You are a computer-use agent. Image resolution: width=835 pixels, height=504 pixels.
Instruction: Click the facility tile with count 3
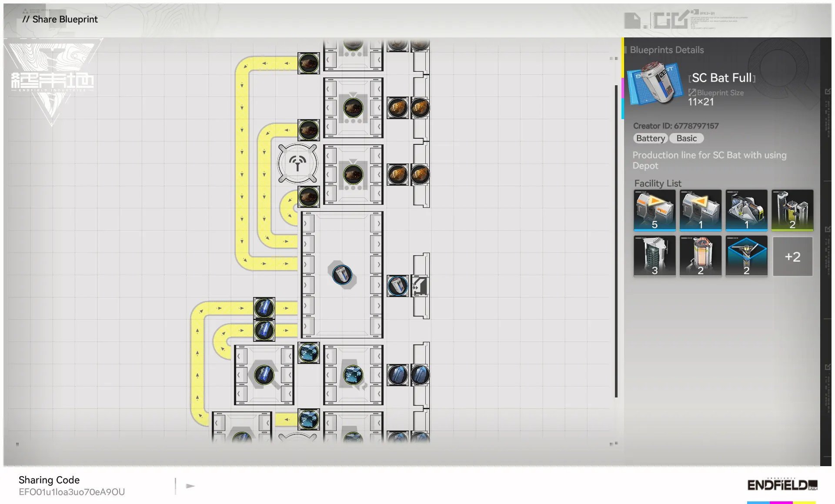[x=654, y=256]
